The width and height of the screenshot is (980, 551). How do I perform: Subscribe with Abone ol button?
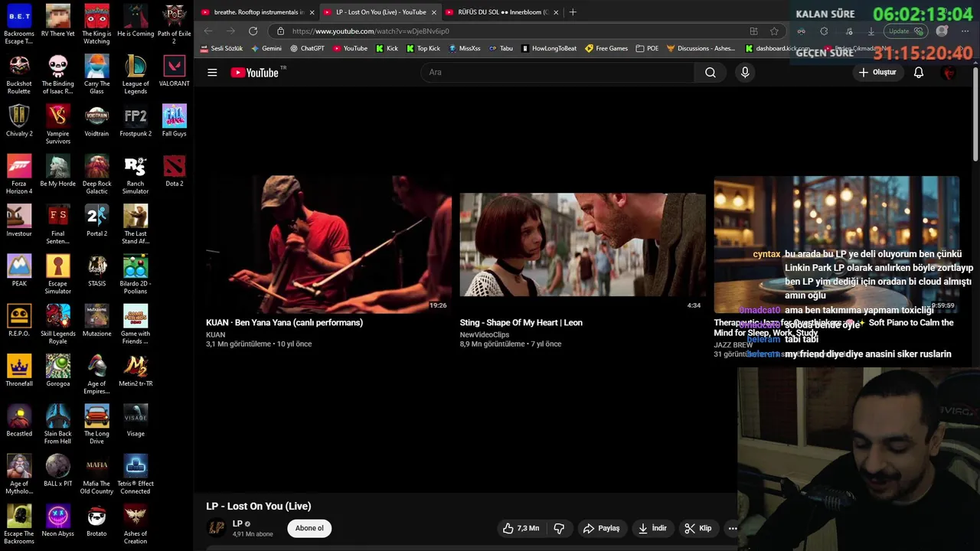(x=309, y=528)
